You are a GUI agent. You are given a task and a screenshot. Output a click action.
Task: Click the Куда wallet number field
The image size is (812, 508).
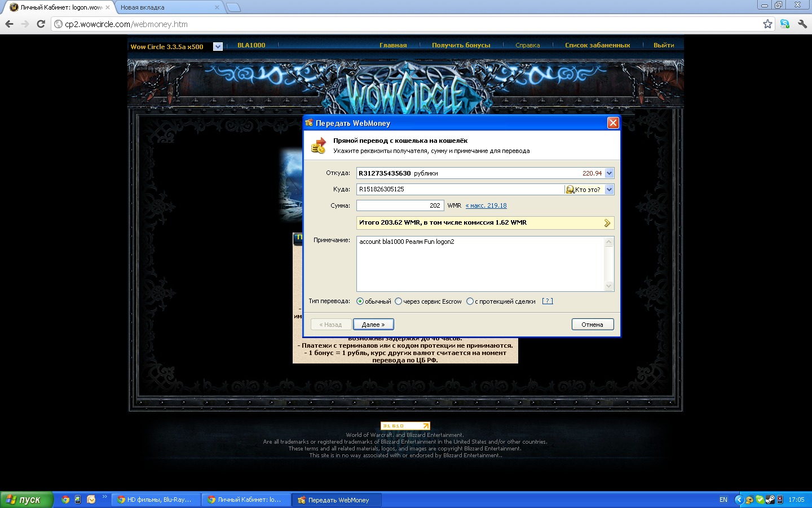(x=461, y=190)
